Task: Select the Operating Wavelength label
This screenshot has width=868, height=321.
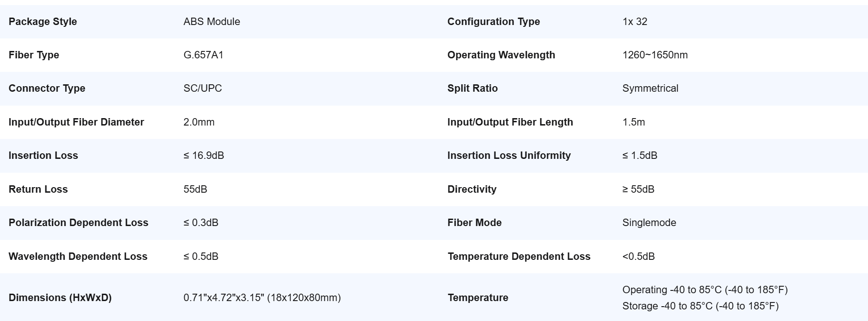Action: coord(501,55)
